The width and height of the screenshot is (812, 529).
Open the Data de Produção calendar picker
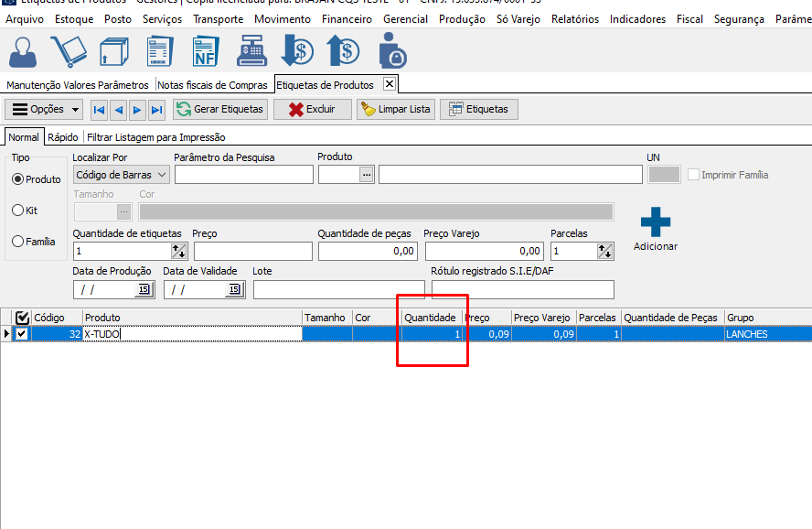pos(144,290)
